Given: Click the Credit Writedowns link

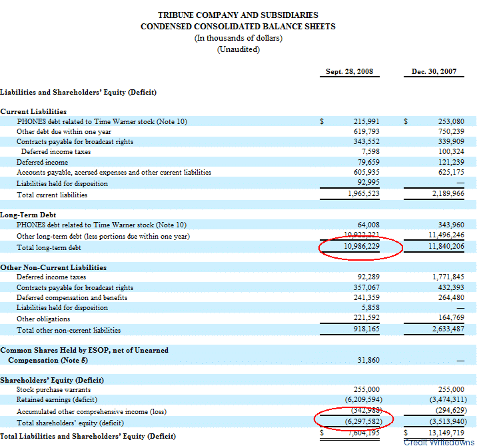Looking at the screenshot, I should tap(438, 443).
